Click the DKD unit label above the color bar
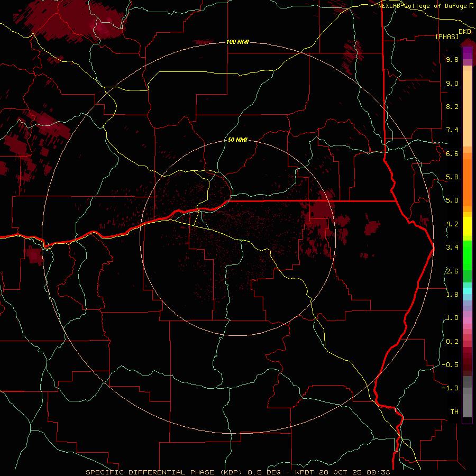476x476 pixels. point(465,32)
